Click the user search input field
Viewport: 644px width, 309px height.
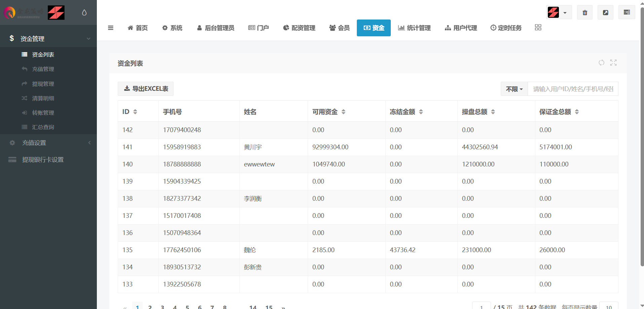tap(573, 89)
